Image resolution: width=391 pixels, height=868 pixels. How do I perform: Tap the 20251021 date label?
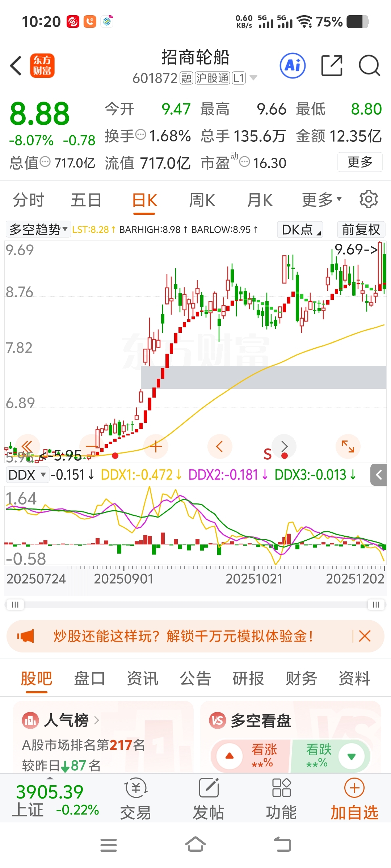(x=254, y=579)
